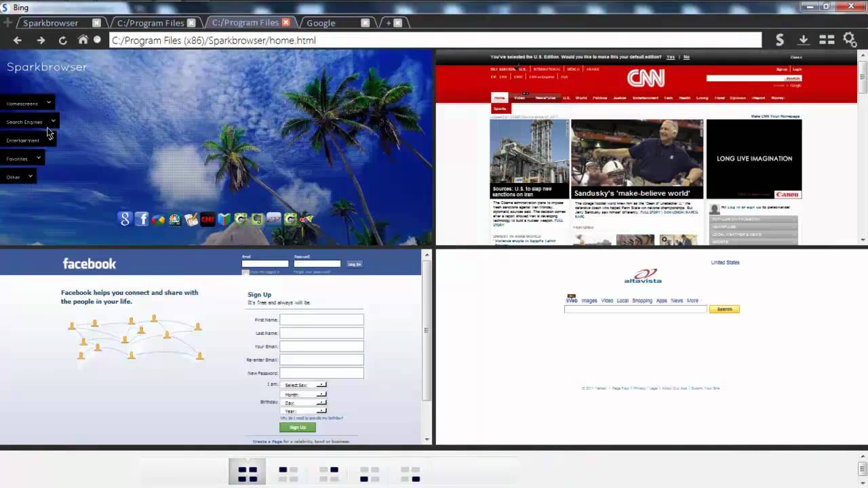The height and width of the screenshot is (488, 868).
Task: Click the Facebook Log In button
Action: coord(354,264)
